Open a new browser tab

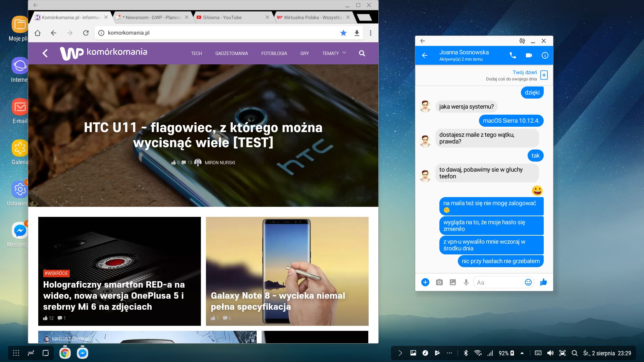[365, 17]
